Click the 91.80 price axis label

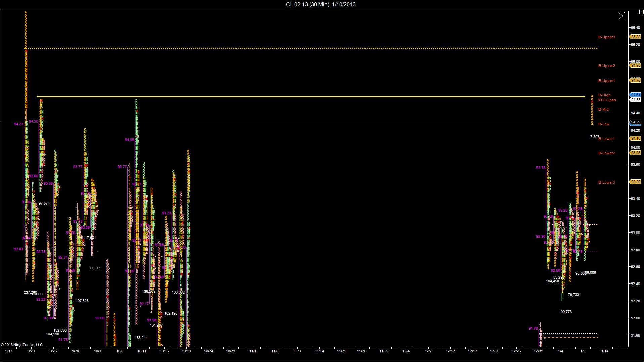pos(635,335)
